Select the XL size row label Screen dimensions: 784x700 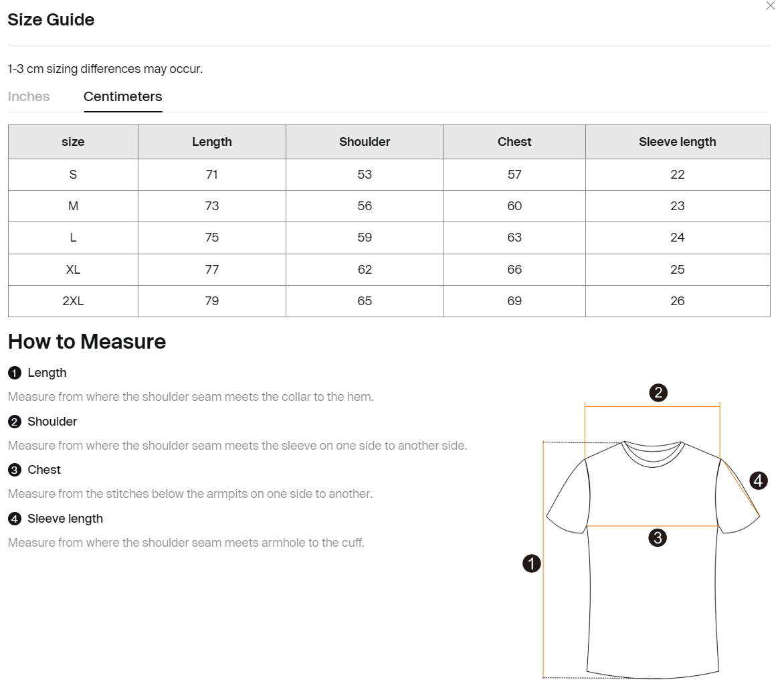73,270
